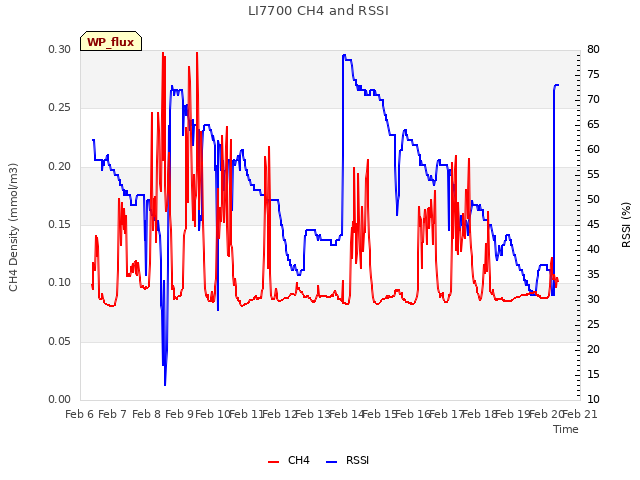640x480 pixels.
Task: Click the 10 right axis value
Action: (x=593, y=400)
